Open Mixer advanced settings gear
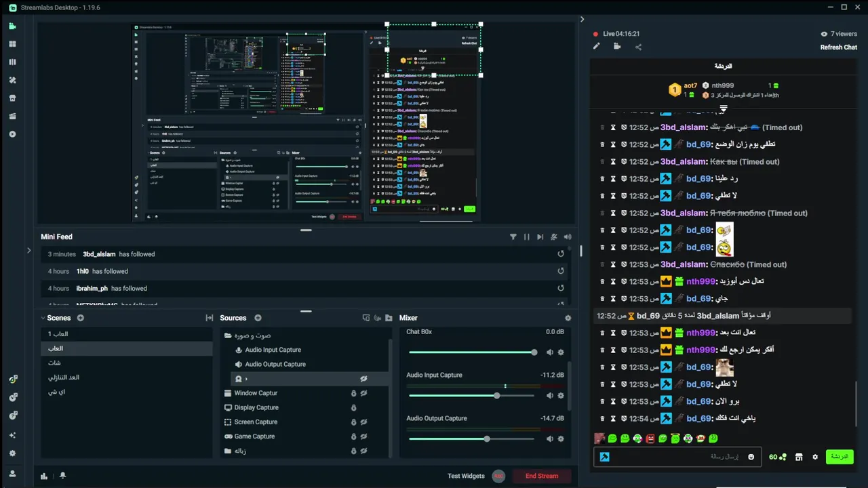868x488 pixels. [568, 318]
